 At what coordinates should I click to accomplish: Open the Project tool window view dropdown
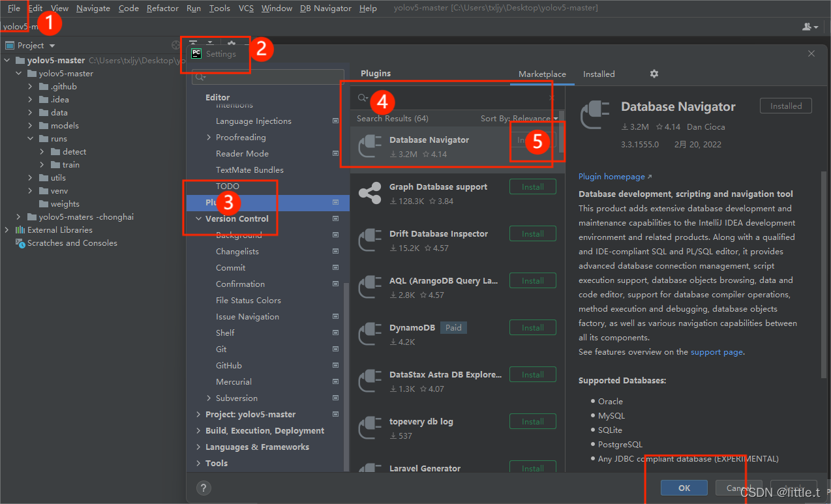[x=52, y=46]
